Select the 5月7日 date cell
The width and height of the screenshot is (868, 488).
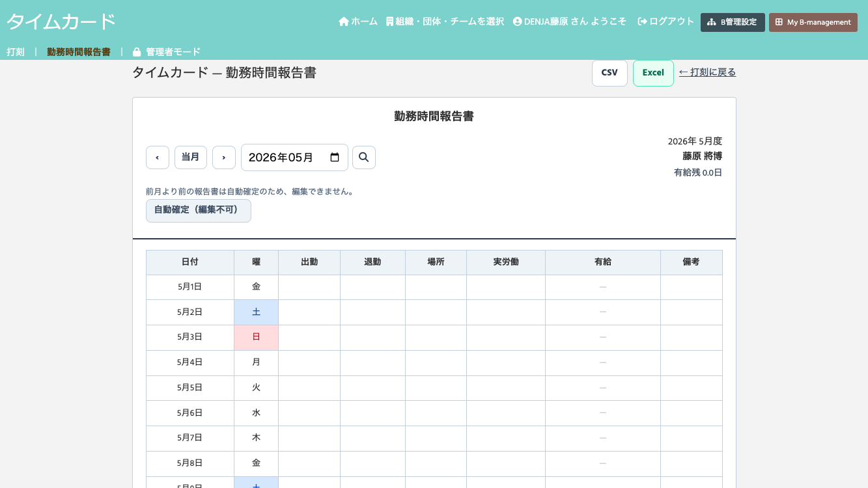[x=190, y=439]
